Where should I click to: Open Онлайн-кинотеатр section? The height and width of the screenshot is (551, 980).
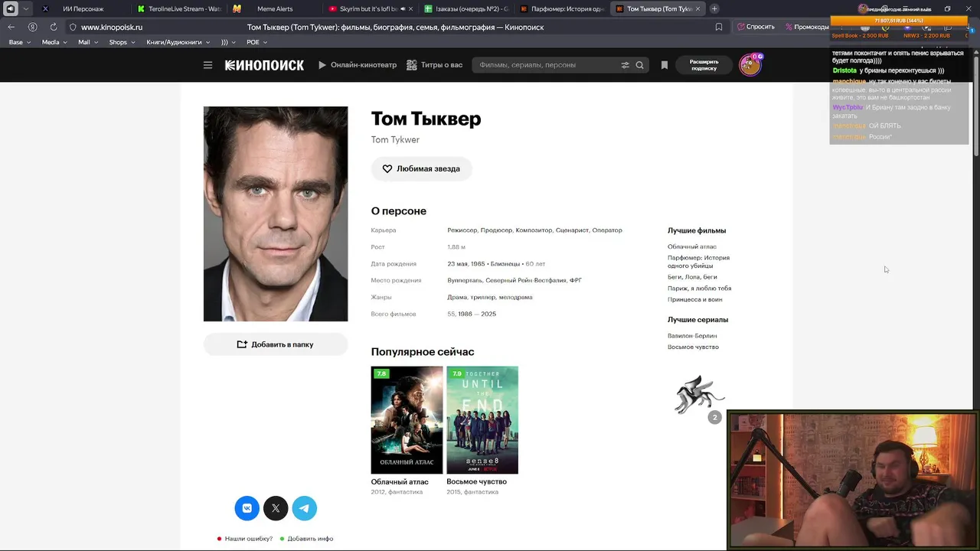click(358, 65)
